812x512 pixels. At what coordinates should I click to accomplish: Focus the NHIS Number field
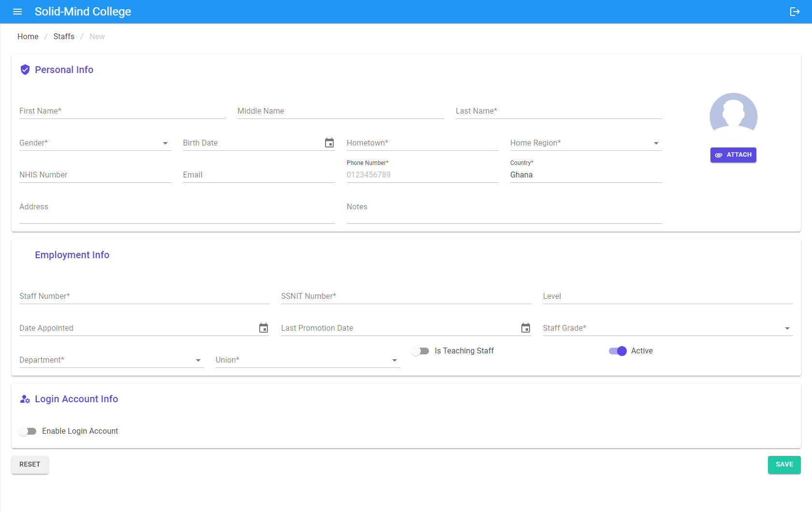[95, 175]
